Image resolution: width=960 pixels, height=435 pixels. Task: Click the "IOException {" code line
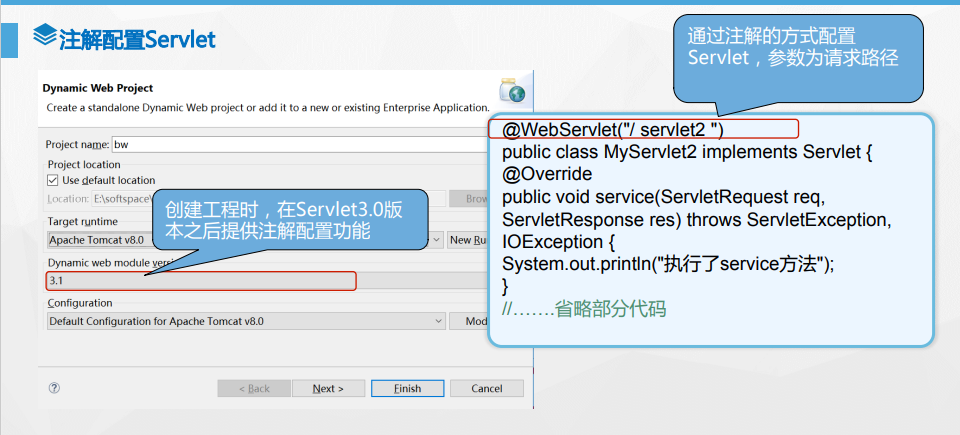pos(558,243)
